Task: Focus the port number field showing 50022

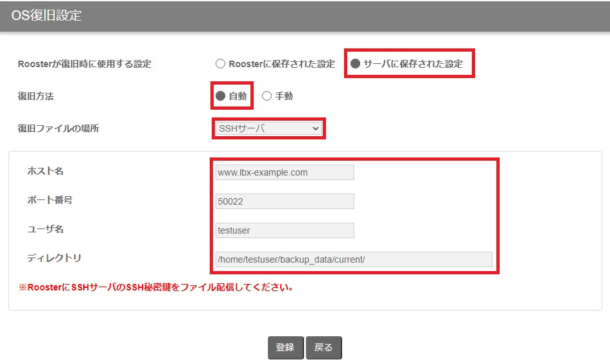Action: coord(285,201)
